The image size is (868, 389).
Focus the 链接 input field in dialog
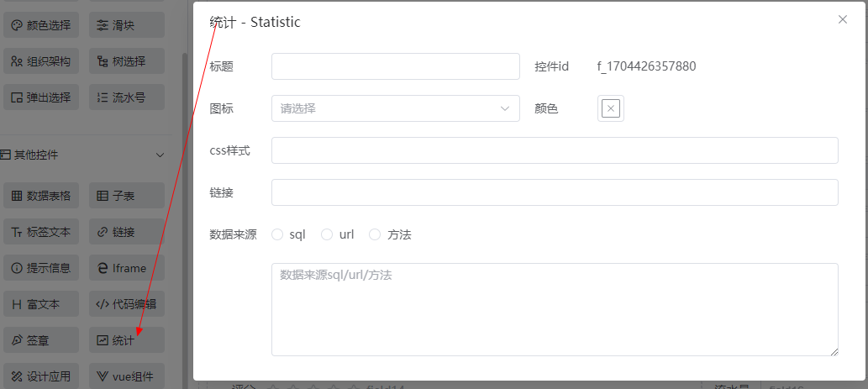click(555, 192)
